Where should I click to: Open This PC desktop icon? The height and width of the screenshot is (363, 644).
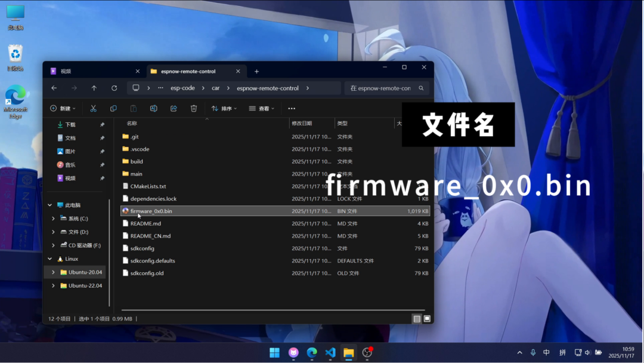coord(15,18)
